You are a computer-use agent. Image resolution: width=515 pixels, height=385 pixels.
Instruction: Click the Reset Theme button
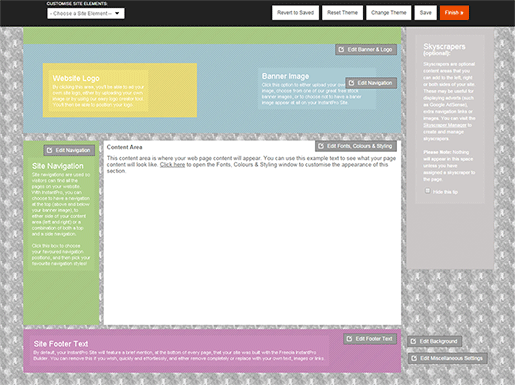pyautogui.click(x=342, y=13)
